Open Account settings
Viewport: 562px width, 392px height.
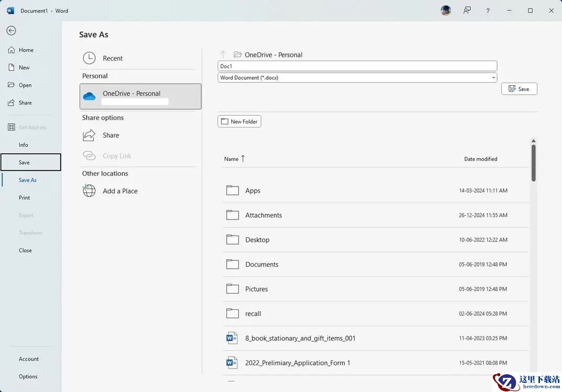point(29,359)
